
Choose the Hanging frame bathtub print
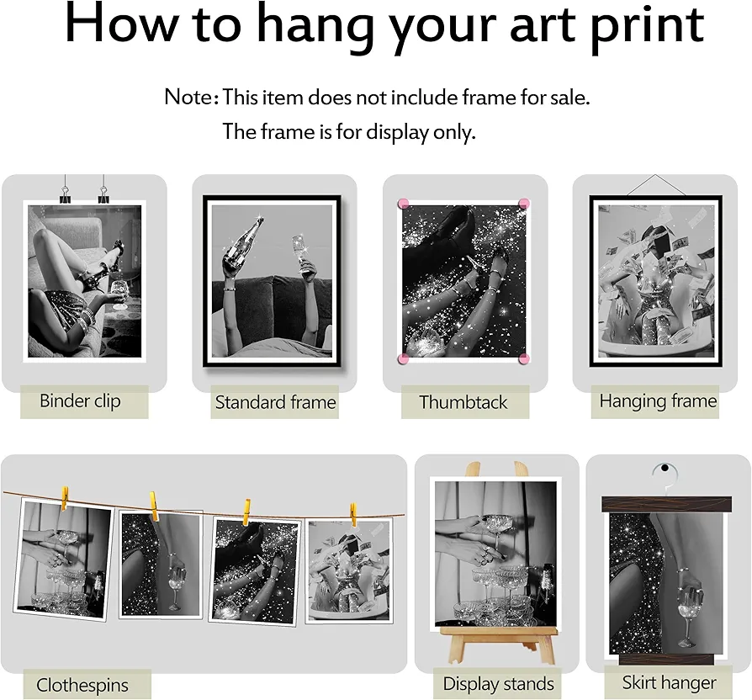tap(655, 281)
